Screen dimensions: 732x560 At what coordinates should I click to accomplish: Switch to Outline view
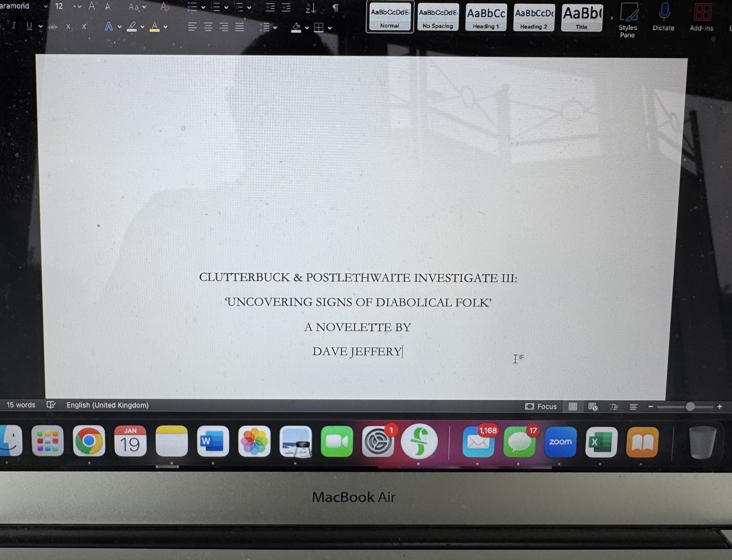click(x=614, y=407)
